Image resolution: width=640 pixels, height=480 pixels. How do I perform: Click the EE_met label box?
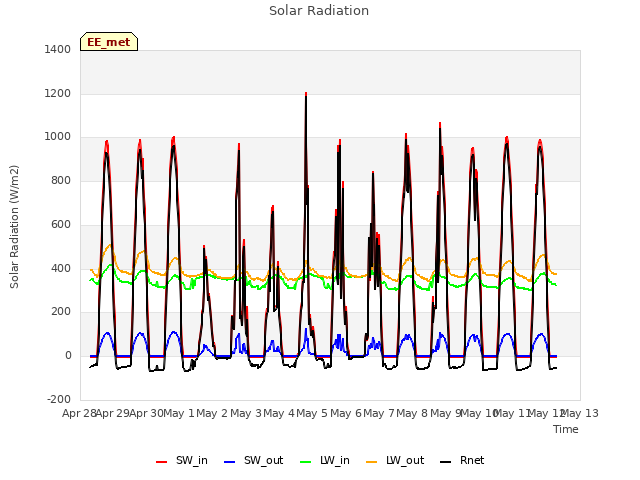pyautogui.click(x=109, y=42)
